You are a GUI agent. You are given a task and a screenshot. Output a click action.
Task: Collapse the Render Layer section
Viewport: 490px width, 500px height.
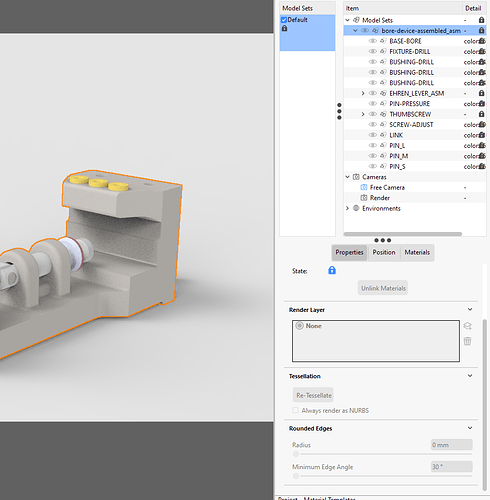click(470, 309)
